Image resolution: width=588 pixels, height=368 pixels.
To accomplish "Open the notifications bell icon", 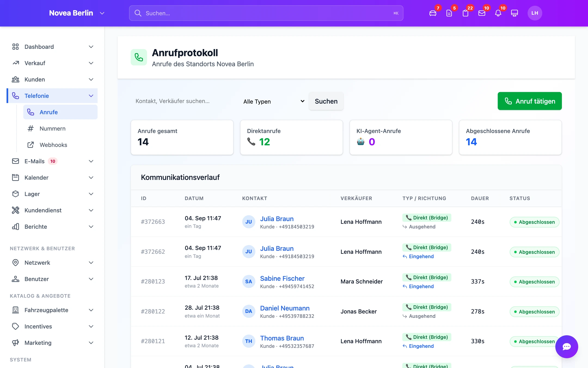I will (498, 13).
